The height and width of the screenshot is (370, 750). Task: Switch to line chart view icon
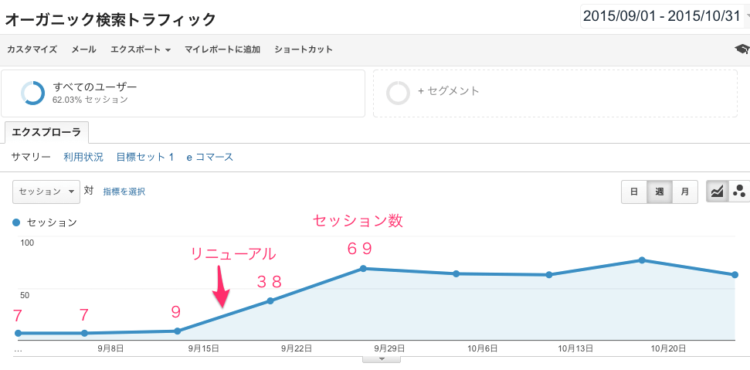pyautogui.click(x=717, y=192)
